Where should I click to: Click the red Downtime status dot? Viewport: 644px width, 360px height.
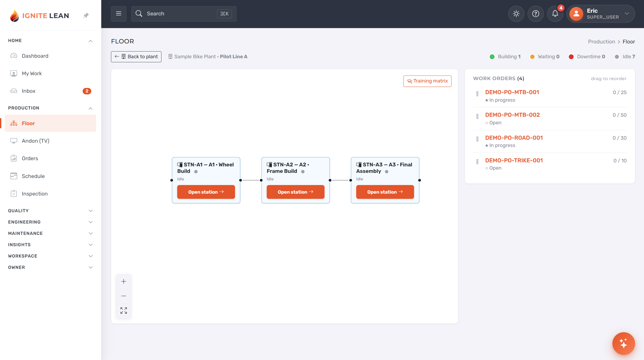pyautogui.click(x=571, y=57)
